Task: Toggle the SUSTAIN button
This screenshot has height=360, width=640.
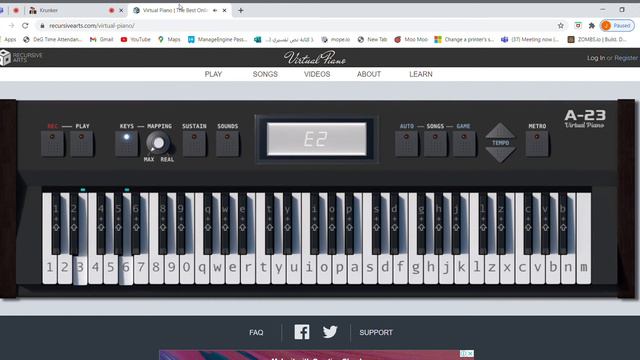Action: tap(194, 144)
